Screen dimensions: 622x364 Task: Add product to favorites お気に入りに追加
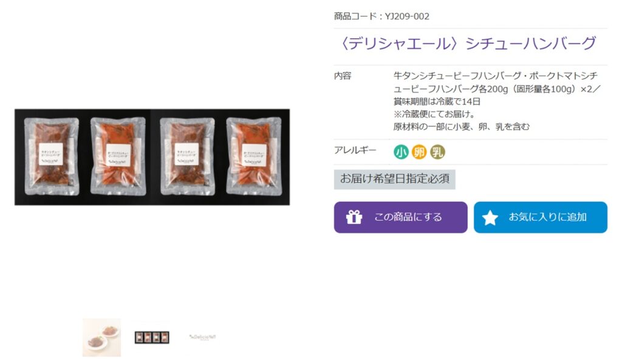pos(540,217)
